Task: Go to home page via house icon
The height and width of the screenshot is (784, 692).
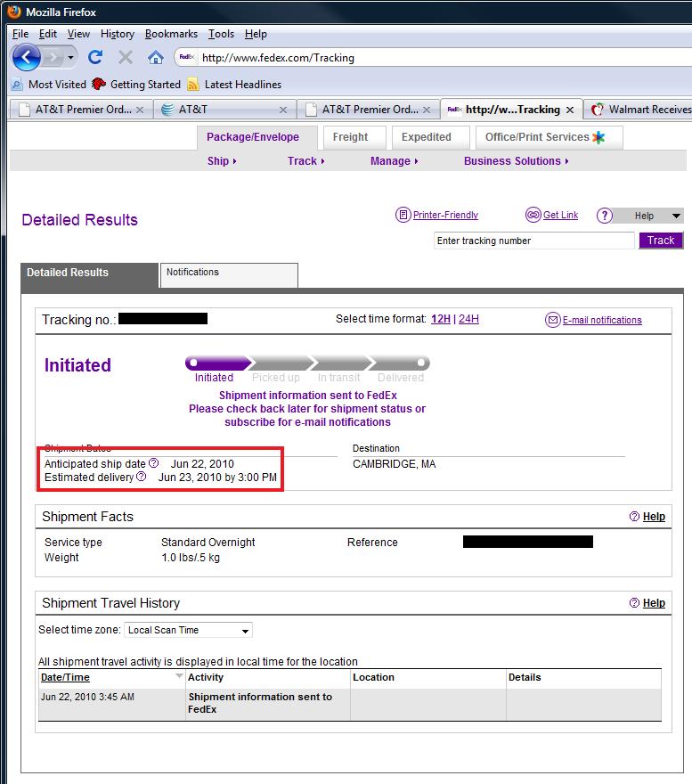Action: pos(156,58)
